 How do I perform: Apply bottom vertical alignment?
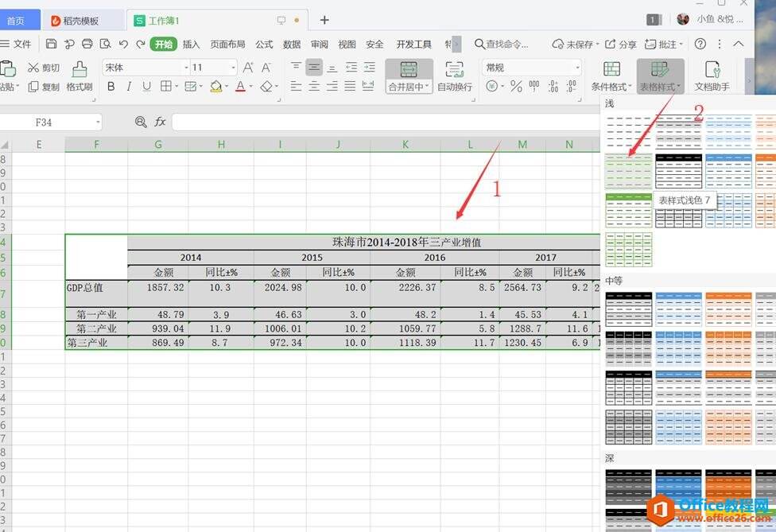332,67
